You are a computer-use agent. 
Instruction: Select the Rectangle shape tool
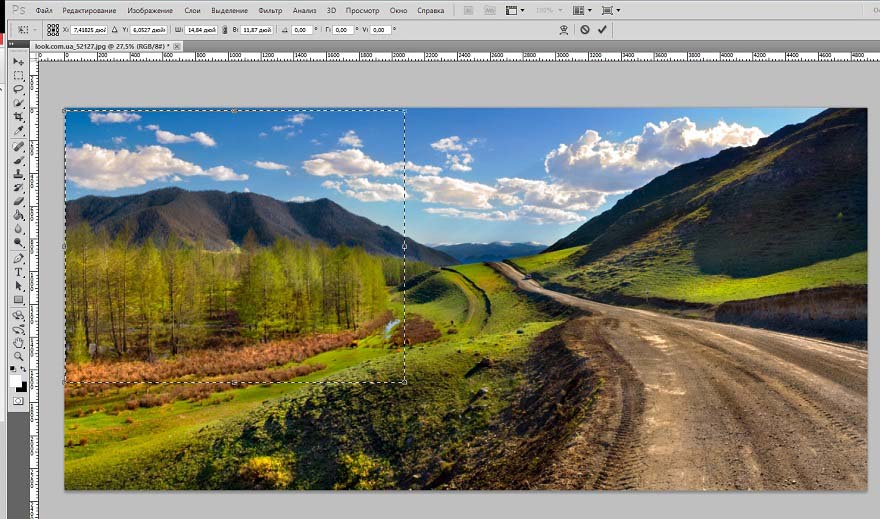pyautogui.click(x=19, y=300)
